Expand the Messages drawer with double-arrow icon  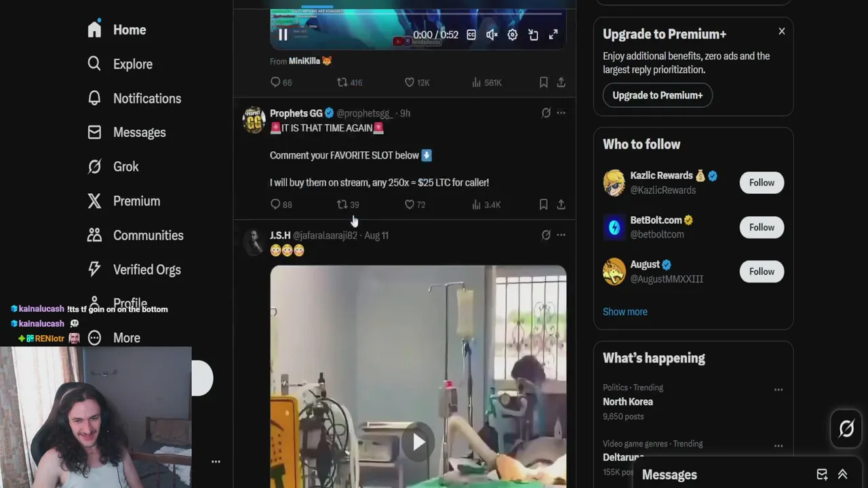pyautogui.click(x=842, y=474)
